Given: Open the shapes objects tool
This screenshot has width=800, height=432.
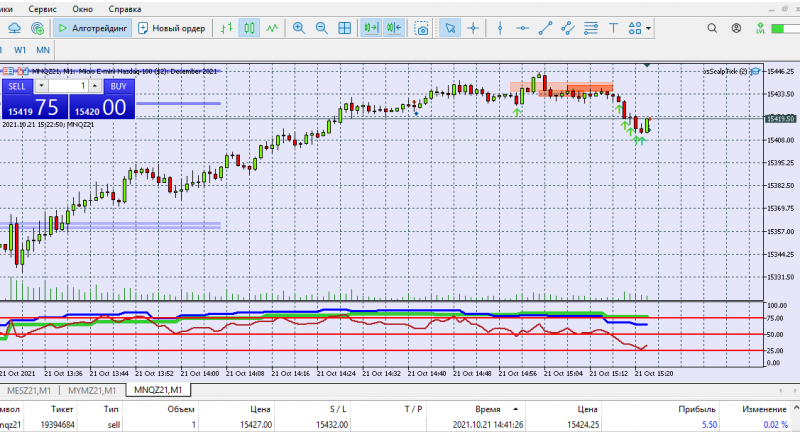Looking at the screenshot, I should (635, 28).
